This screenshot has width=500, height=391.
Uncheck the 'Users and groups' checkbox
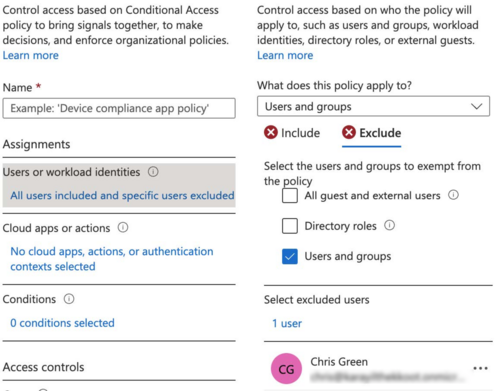(x=290, y=256)
